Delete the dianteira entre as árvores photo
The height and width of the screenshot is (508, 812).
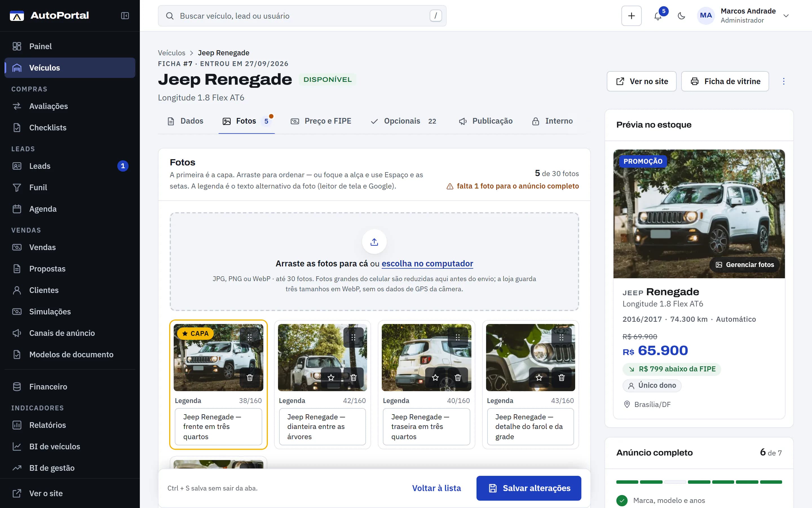[x=353, y=377]
